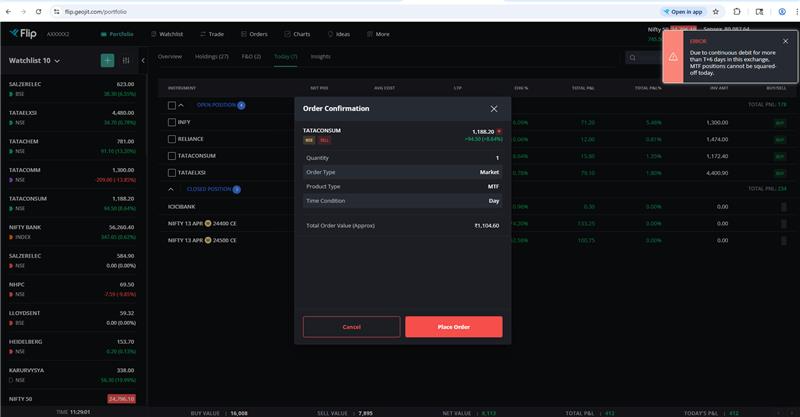Tick the TATACONSUM checkbox

(172, 156)
